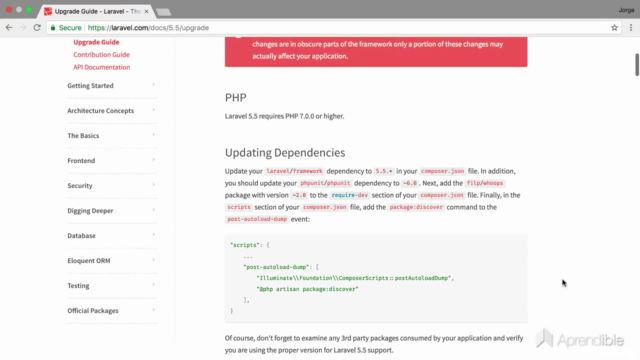Image resolution: width=640 pixels, height=360 pixels.
Task: Expand the Security section
Action: pos(111,185)
